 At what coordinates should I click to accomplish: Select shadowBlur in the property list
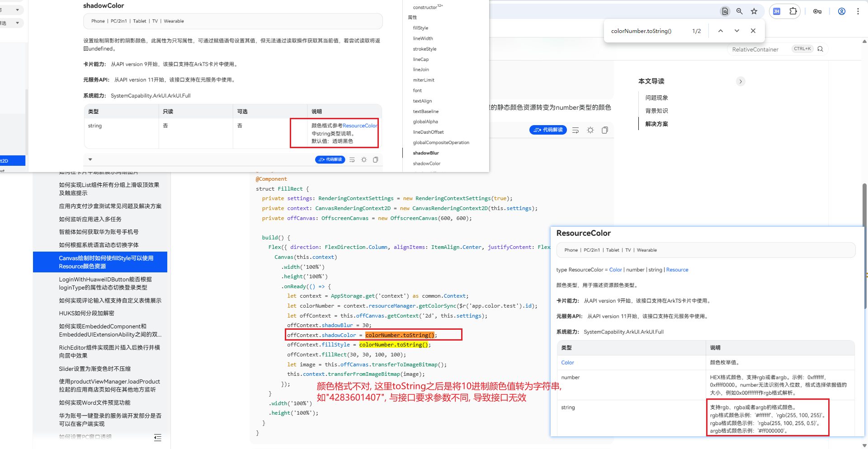point(426,153)
